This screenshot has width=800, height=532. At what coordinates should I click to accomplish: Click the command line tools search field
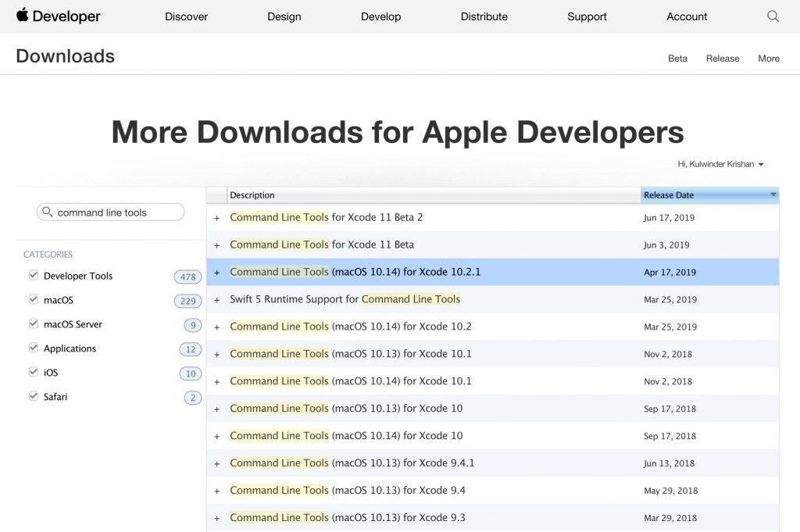111,212
